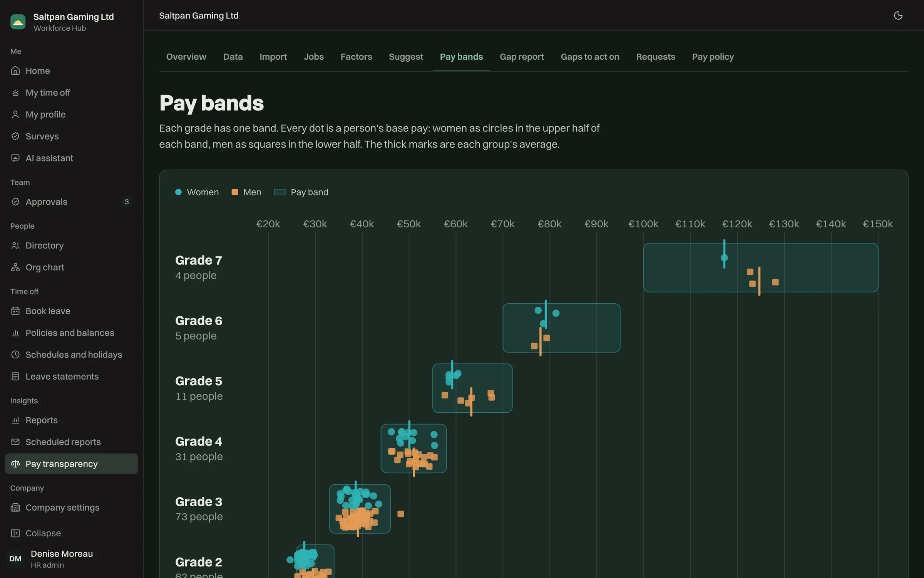Click the Directory people icon
924x578 pixels.
point(15,245)
